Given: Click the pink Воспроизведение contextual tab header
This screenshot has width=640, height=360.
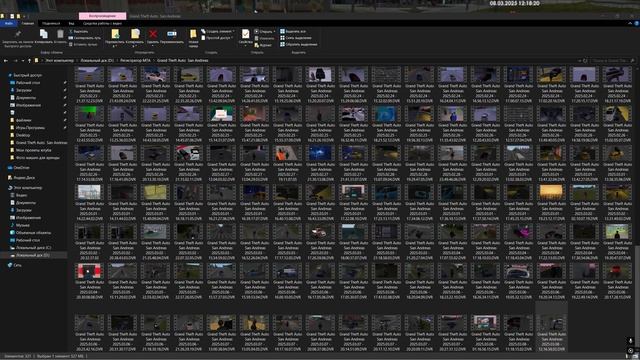Looking at the screenshot, I should pyautogui.click(x=102, y=16).
